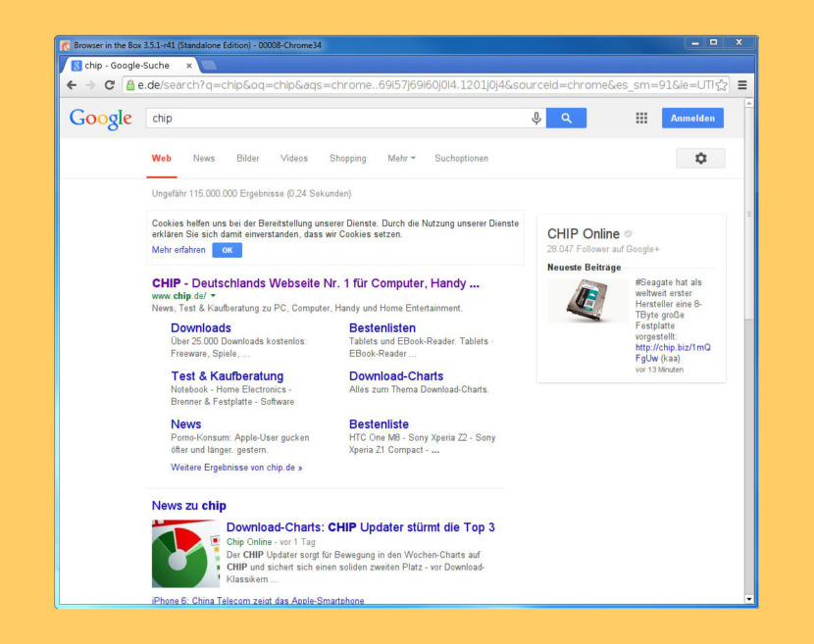Image resolution: width=814 pixels, height=644 pixels.
Task: Reload the page with the refresh icon
Action: 109,84
